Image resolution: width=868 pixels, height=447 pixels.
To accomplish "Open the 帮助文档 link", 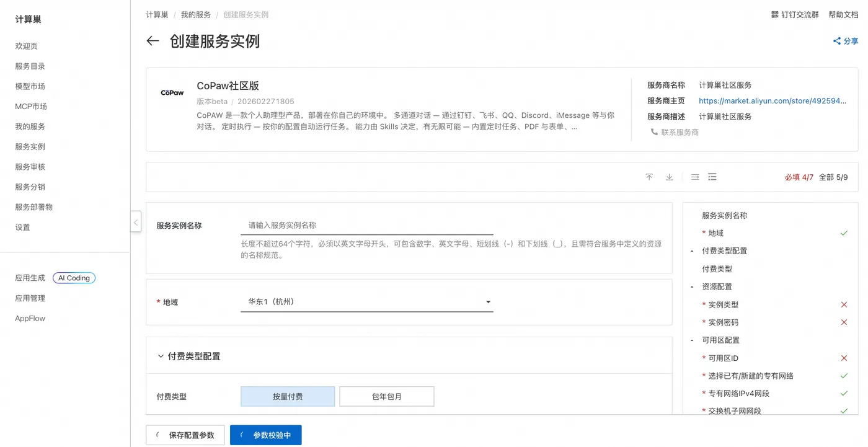I will point(843,14).
